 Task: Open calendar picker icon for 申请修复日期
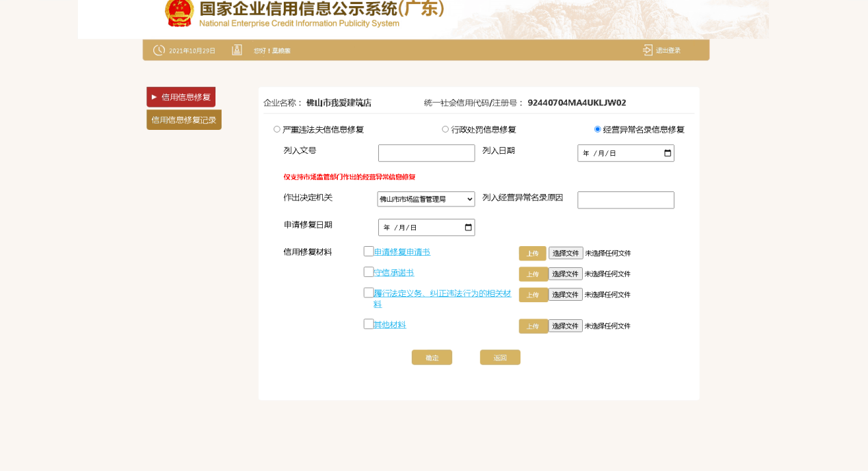click(x=469, y=228)
